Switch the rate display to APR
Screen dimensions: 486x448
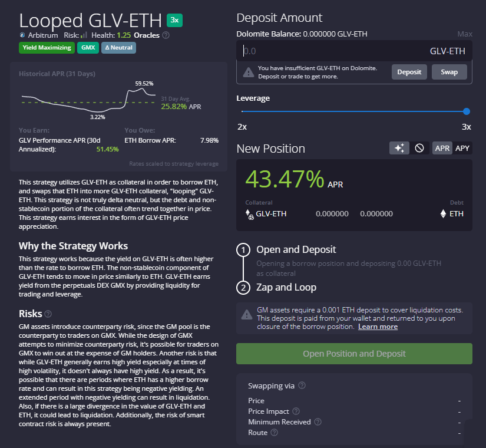(x=442, y=149)
